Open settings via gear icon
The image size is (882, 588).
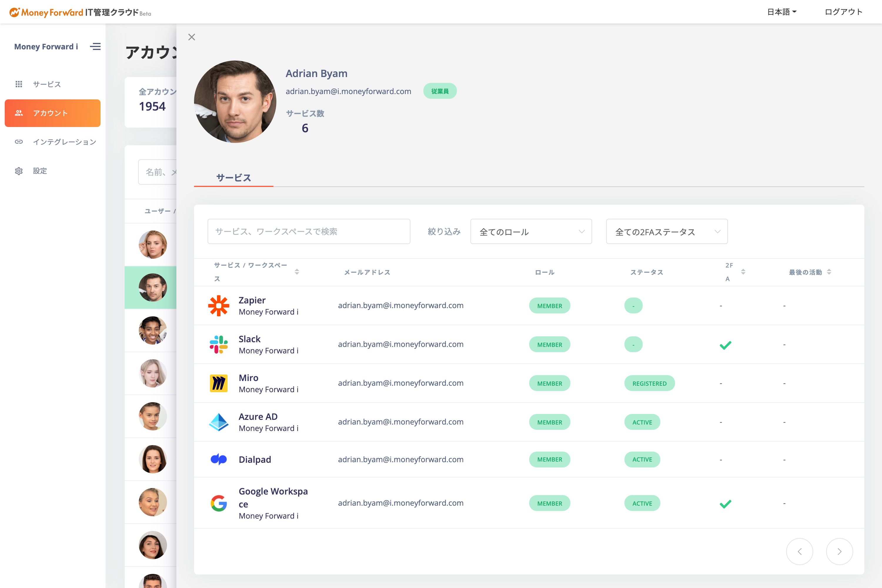(x=19, y=171)
